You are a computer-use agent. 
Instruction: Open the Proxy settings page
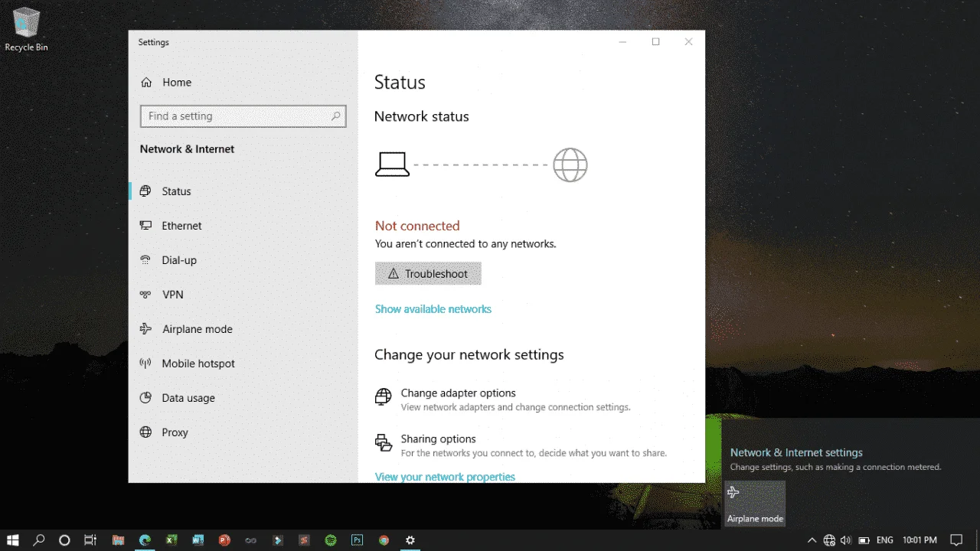[x=175, y=432]
